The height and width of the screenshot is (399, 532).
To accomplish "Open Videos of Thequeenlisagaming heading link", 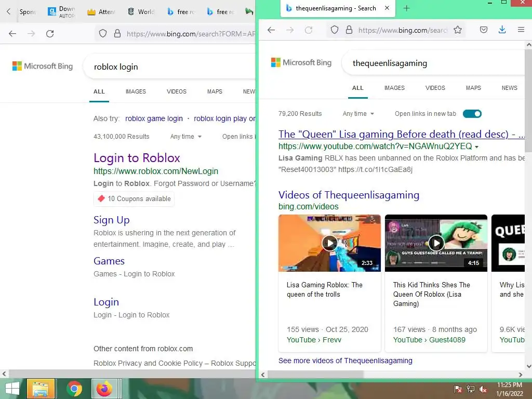I will (349, 195).
